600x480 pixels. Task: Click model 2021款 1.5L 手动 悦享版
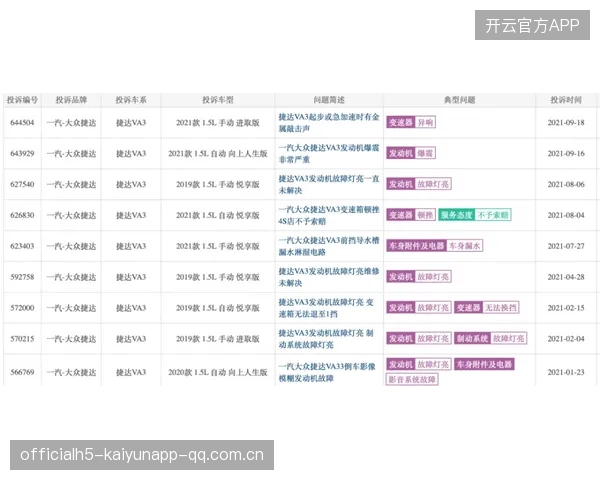(218, 247)
